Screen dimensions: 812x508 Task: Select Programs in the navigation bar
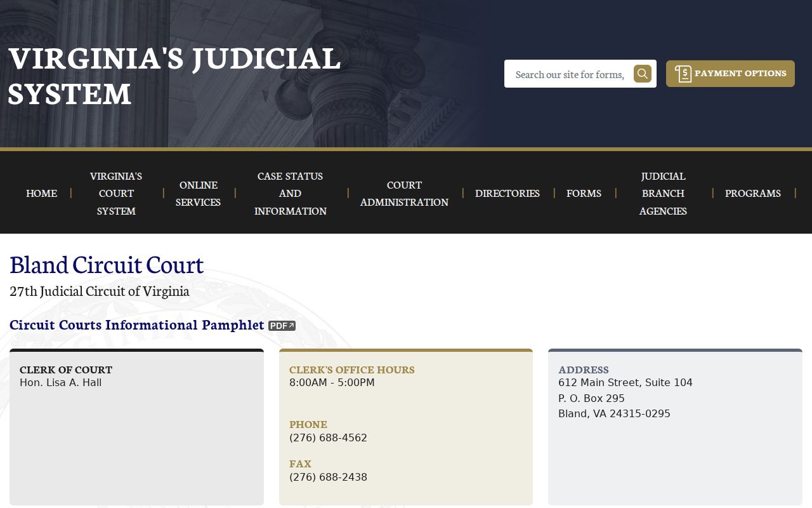click(x=753, y=192)
